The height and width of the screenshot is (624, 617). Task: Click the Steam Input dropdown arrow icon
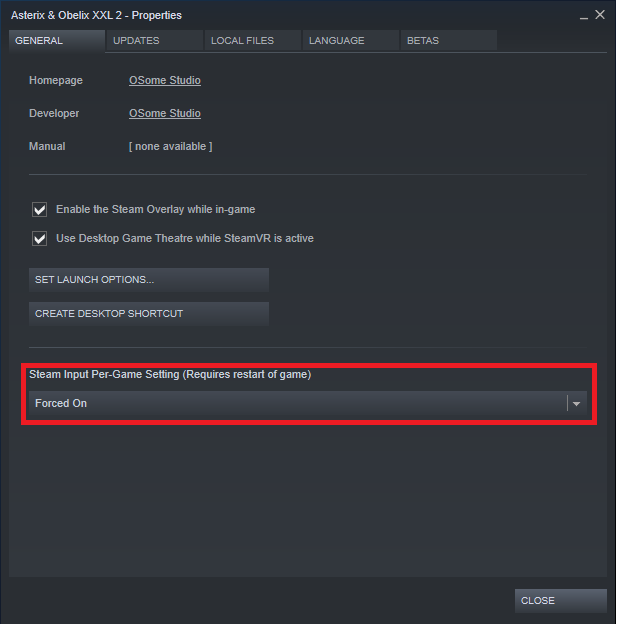[x=576, y=404]
